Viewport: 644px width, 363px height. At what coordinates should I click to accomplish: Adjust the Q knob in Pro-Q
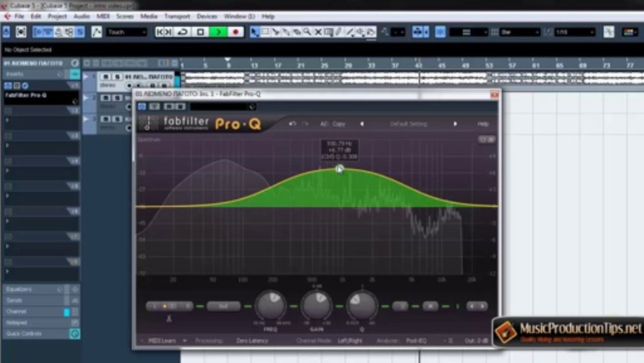click(362, 306)
